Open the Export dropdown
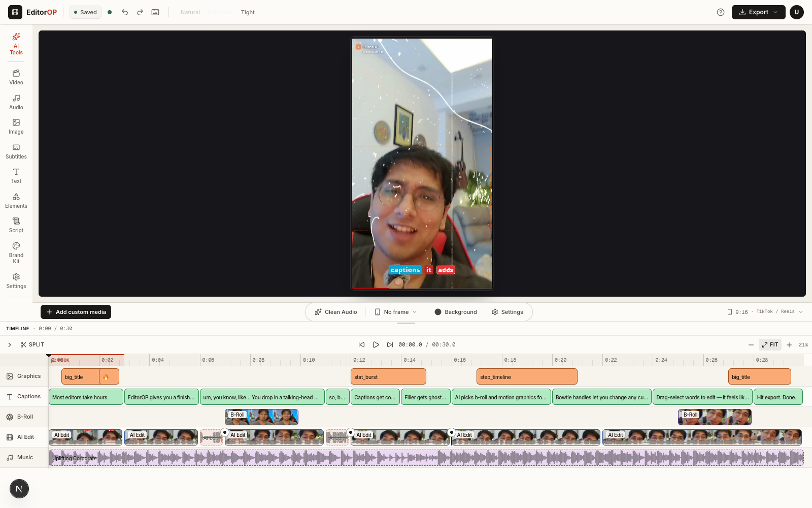 point(758,12)
